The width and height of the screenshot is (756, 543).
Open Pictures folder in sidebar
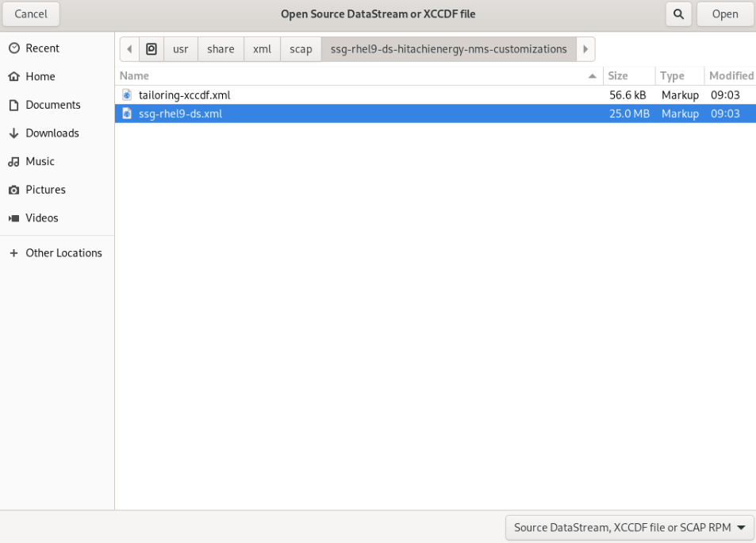click(x=45, y=190)
